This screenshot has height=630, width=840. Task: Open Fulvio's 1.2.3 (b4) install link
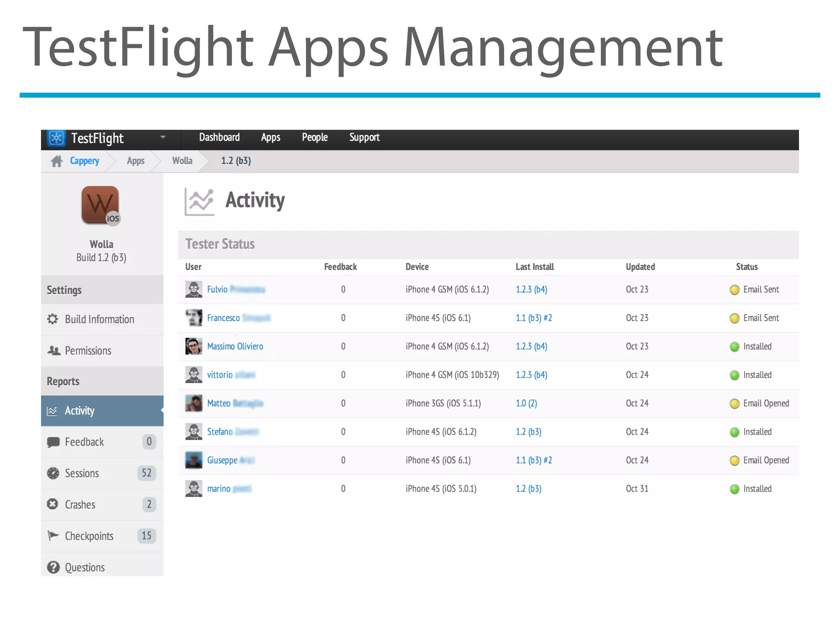[x=532, y=290]
